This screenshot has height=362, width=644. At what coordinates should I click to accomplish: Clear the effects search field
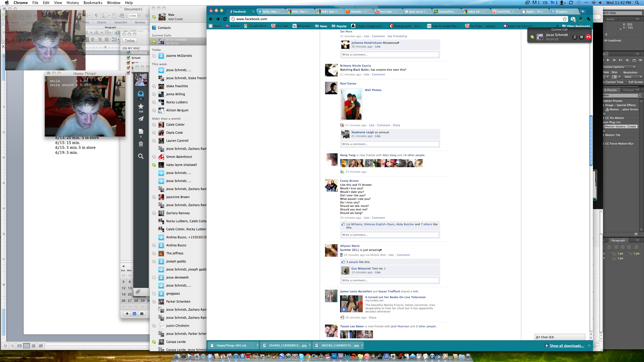click(x=639, y=96)
